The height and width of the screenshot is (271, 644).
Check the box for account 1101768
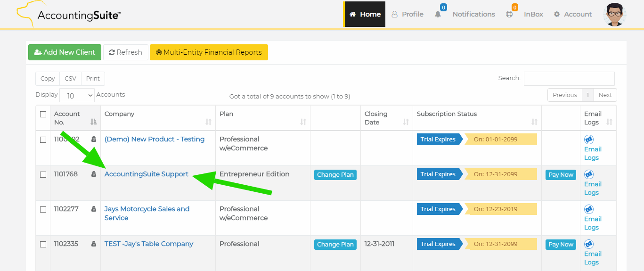(43, 174)
